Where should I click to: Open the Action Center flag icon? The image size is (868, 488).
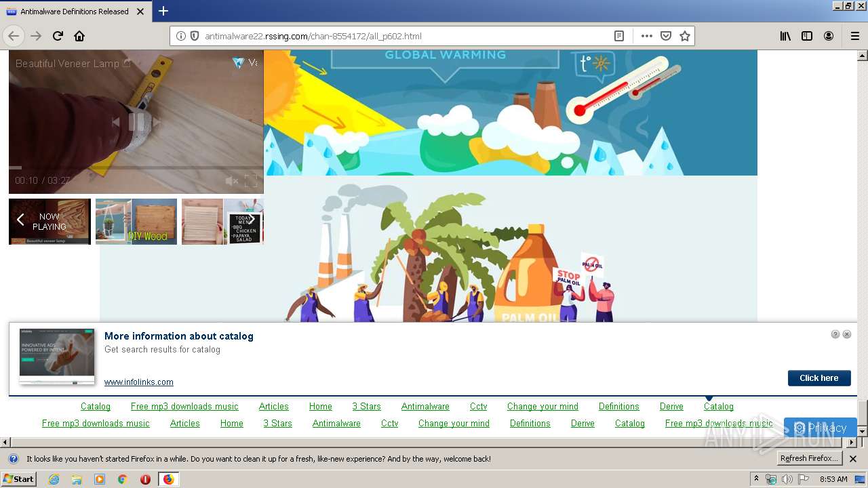[x=804, y=479]
